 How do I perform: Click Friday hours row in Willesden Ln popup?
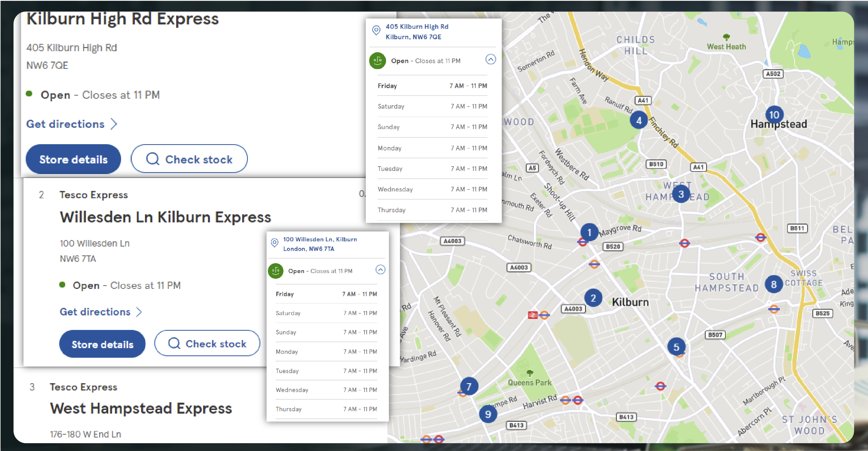pos(326,294)
